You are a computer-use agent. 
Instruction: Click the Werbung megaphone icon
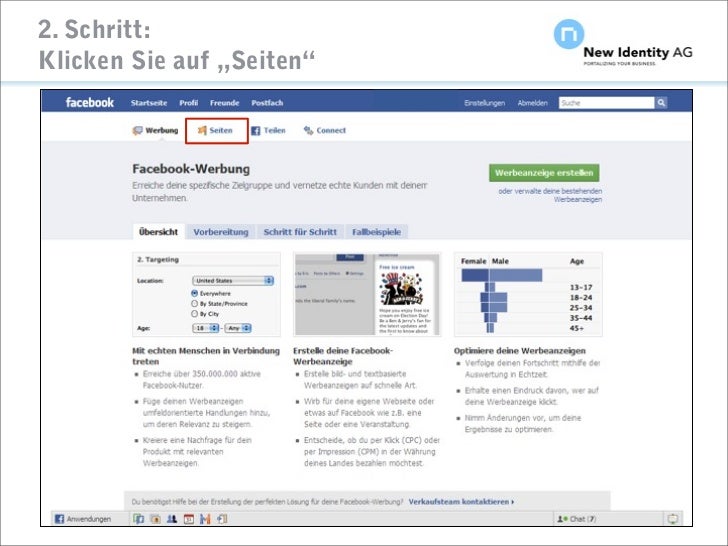(137, 130)
